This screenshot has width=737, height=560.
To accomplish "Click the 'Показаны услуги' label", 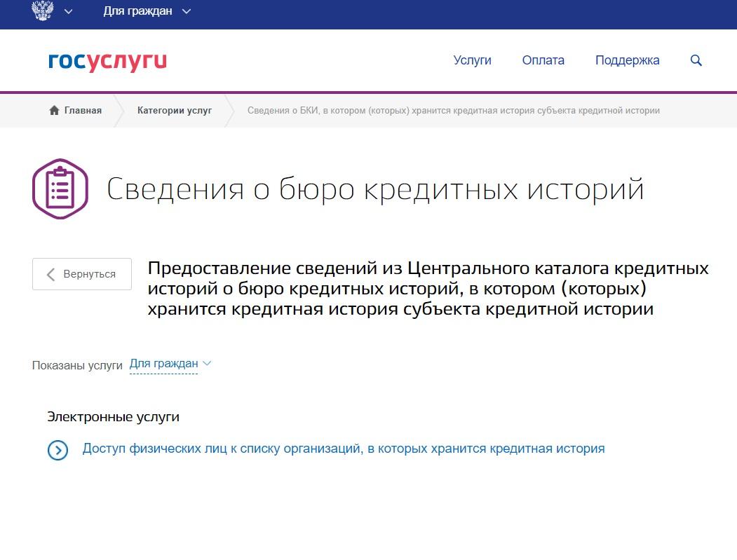I will 77,365.
